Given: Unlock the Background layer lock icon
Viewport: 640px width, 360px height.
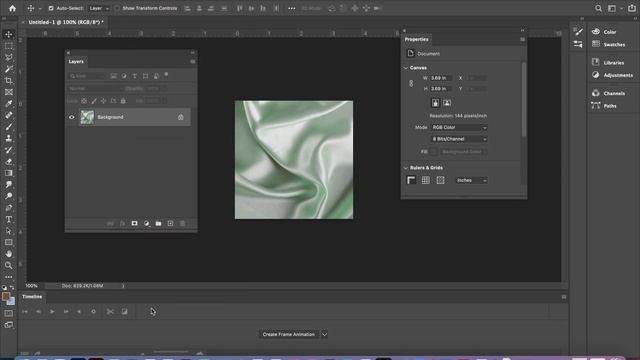Looking at the screenshot, I should click(x=181, y=117).
